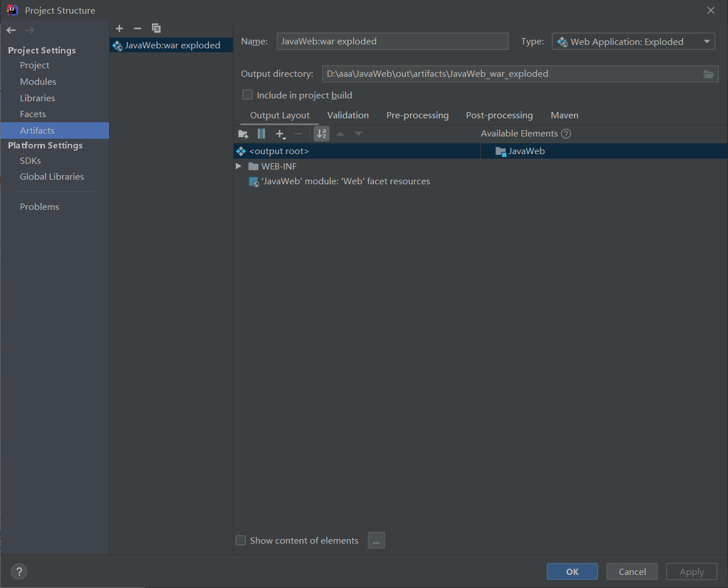This screenshot has height=588, width=728.
Task: Switch to Post-processing tab
Action: click(x=500, y=115)
